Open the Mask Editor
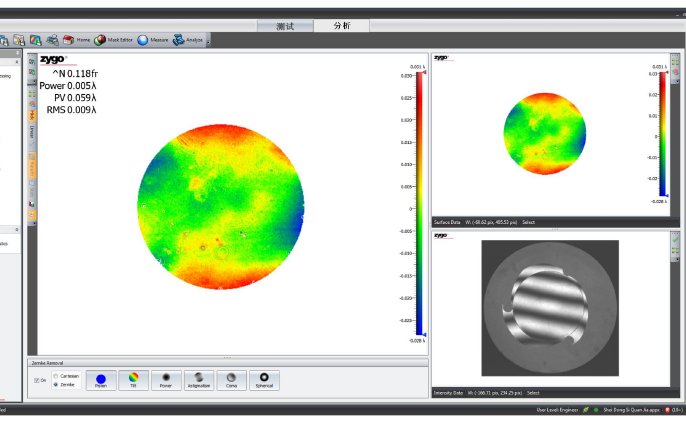This screenshot has width=686, height=425. click(x=113, y=40)
